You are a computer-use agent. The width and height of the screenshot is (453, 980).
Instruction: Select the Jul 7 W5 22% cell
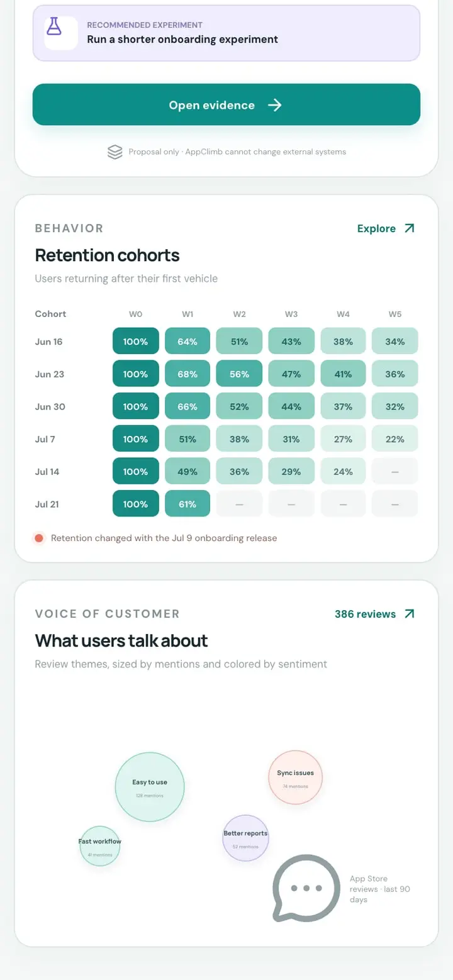pos(395,439)
